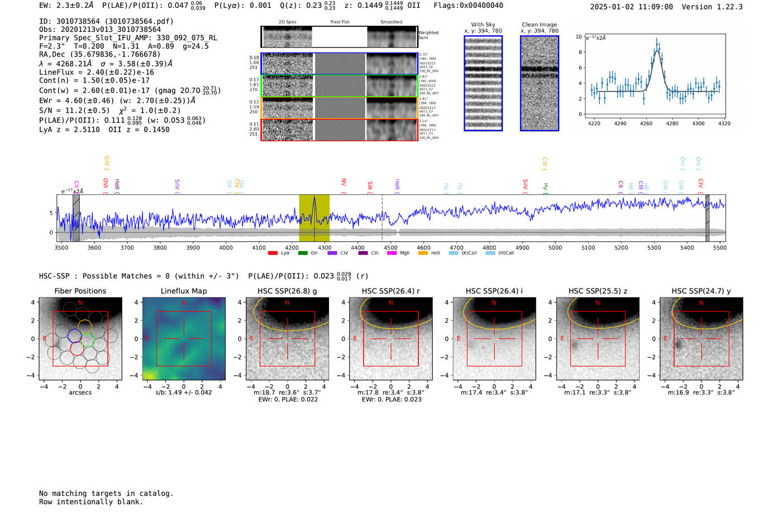Open the HSC SSP(24.7) y cutout
Screen dimensions: 782x532
(702, 339)
